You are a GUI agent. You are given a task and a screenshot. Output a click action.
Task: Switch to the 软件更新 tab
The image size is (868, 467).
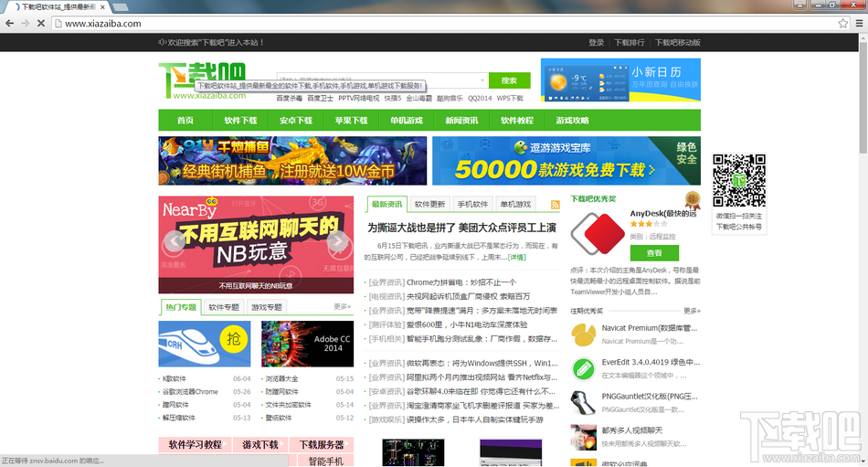[429, 204]
